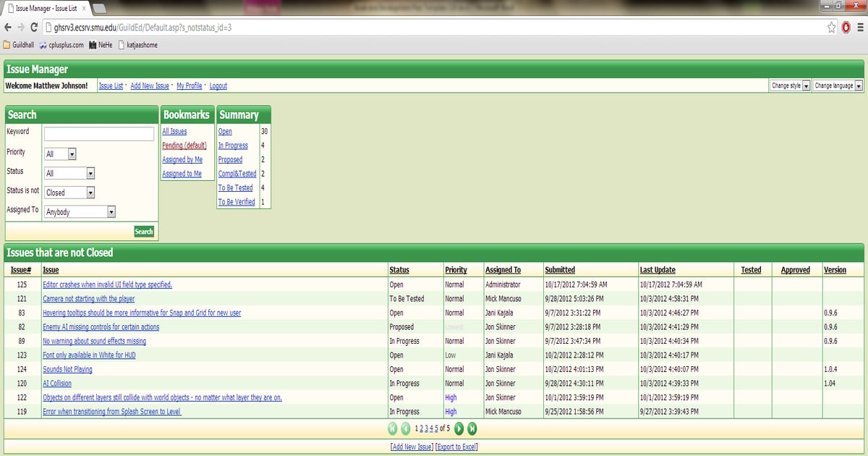Go to the first page of issues
The width and height of the screenshot is (868, 456).
coord(393,428)
